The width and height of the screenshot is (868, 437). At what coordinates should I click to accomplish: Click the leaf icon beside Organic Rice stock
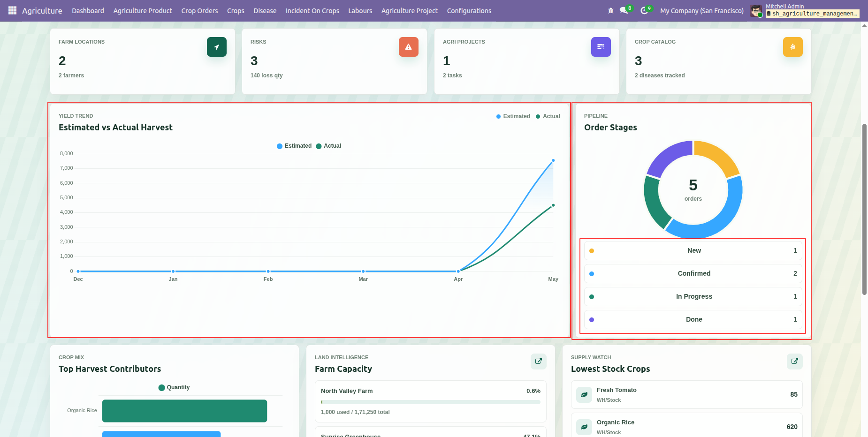pyautogui.click(x=584, y=427)
